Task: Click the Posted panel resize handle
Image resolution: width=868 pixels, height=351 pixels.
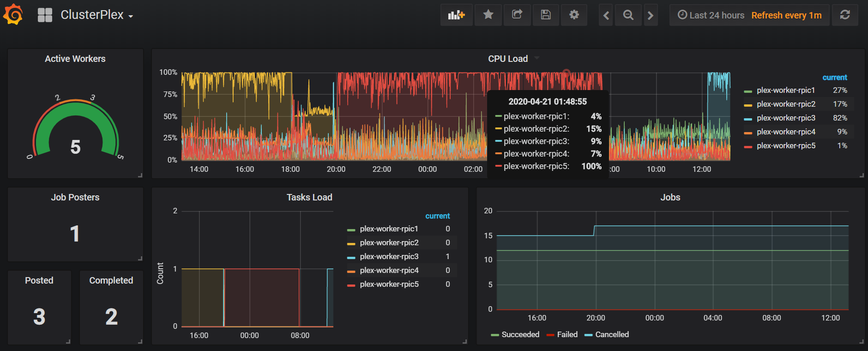Action: [68, 342]
